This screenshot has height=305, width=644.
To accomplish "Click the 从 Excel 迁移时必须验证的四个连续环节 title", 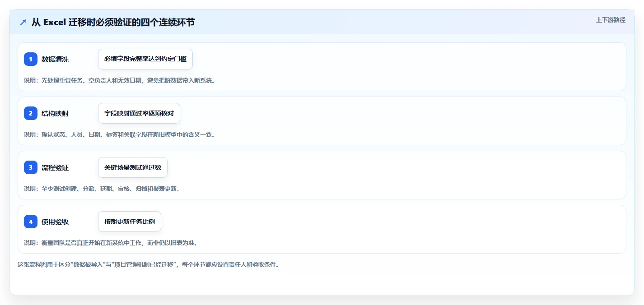I will pos(113,22).
